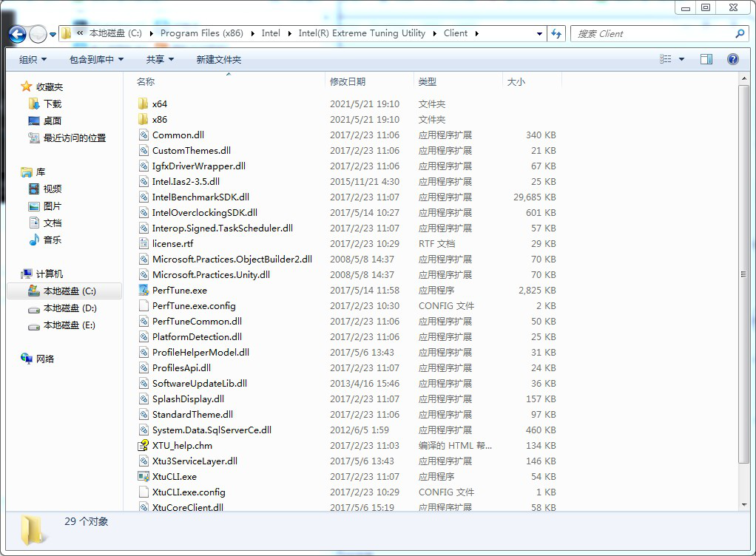Open the 包含到库中 menu
This screenshot has height=556, width=756.
coord(96,59)
